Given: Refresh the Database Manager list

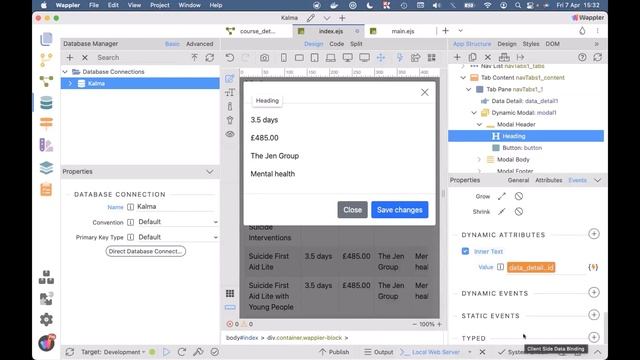Looking at the screenshot, I should tap(210, 58).
